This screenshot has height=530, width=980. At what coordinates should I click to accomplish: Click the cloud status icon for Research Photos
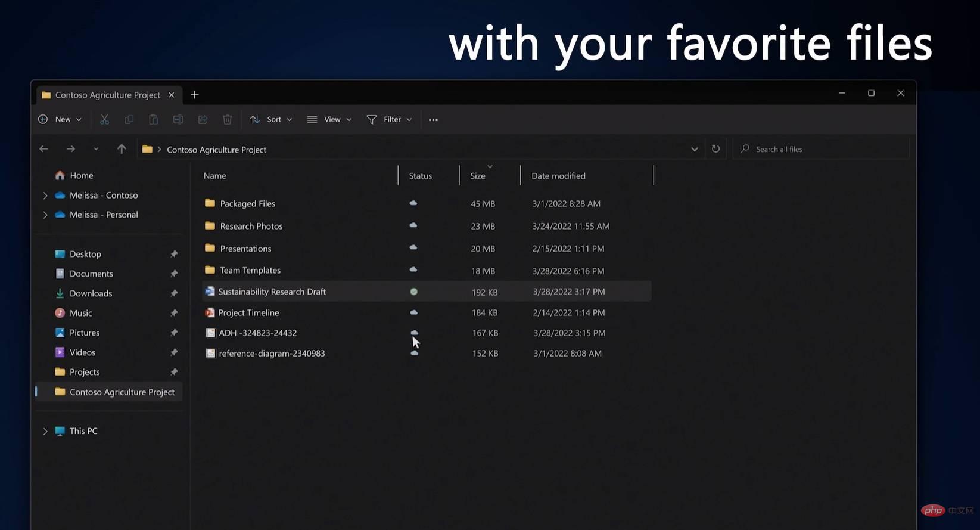point(413,225)
